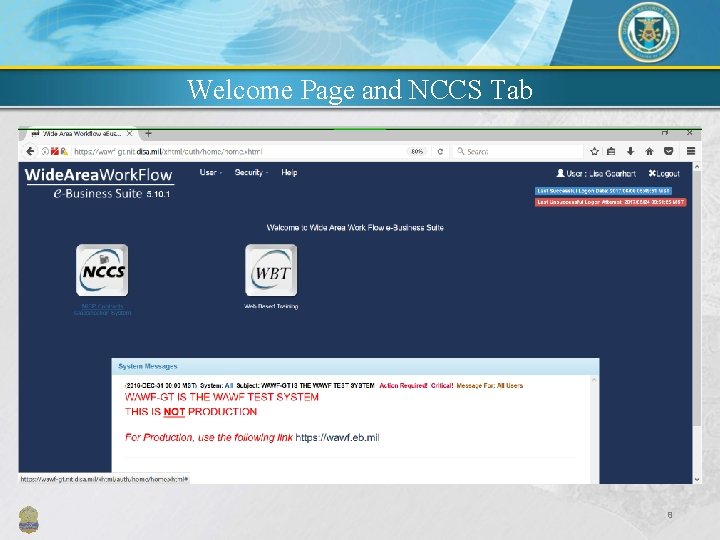
Task: Click the 'Action Required!' message text
Action: [x=403, y=386]
